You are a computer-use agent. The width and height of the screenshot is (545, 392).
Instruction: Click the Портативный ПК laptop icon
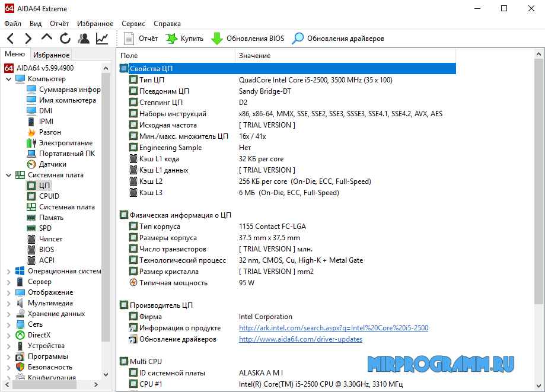pyautogui.click(x=31, y=154)
